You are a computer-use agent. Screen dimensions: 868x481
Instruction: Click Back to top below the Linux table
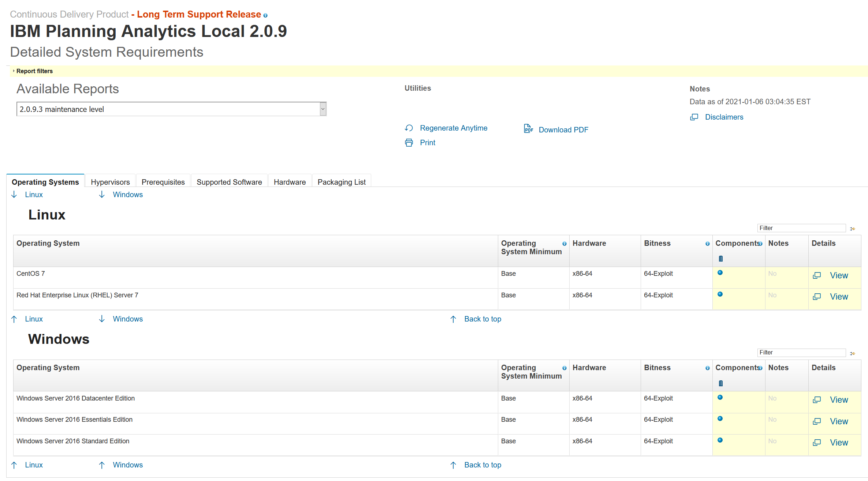tap(482, 319)
